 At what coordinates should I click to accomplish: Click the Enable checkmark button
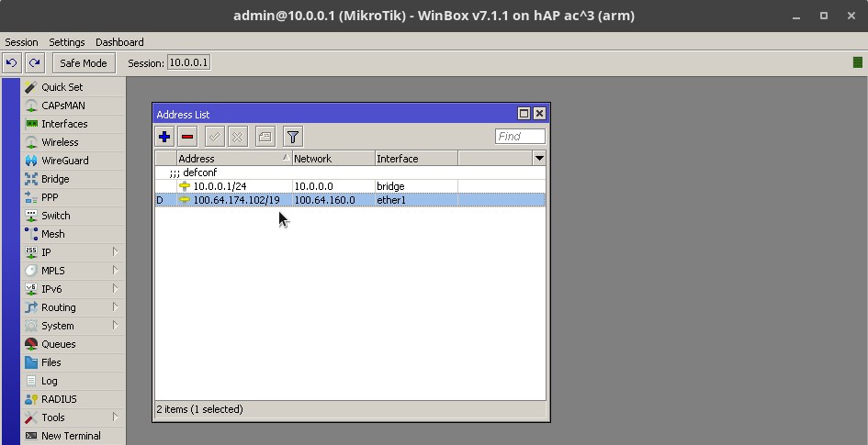(x=214, y=137)
